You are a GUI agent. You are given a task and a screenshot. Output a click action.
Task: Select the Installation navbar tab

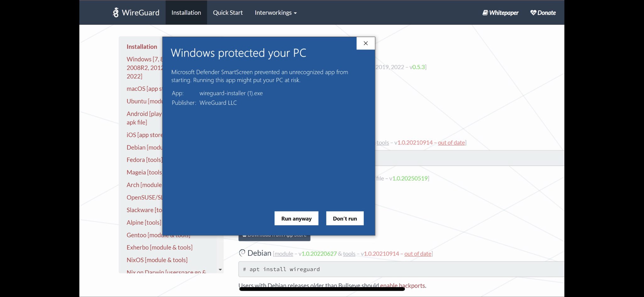[186, 13]
